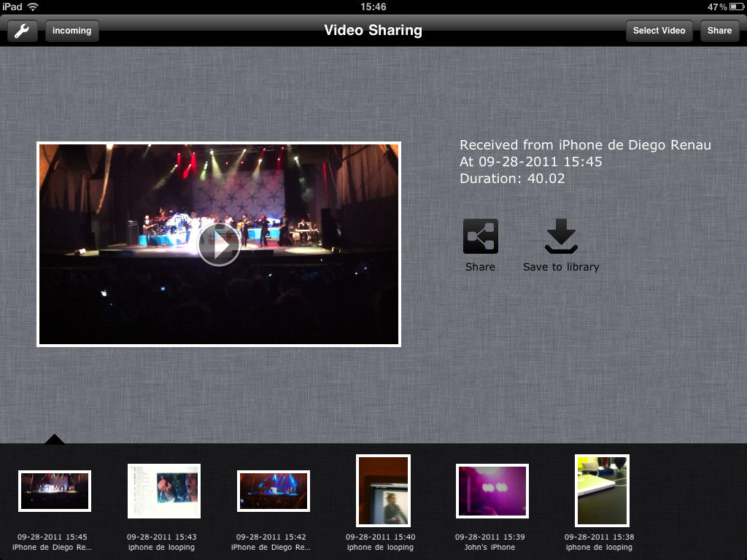Tap the 47 % battery percentage text
The height and width of the screenshot is (560, 747).
coord(717,7)
